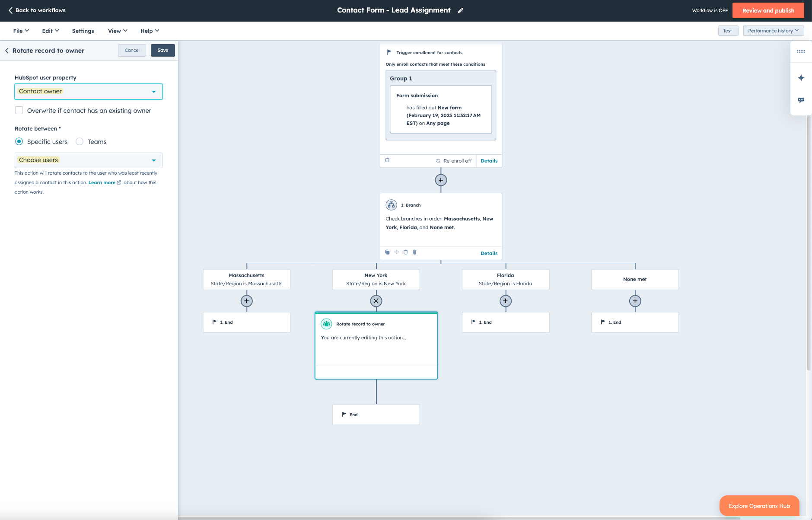812x520 pixels.
Task: Open the Help menu
Action: coord(150,31)
